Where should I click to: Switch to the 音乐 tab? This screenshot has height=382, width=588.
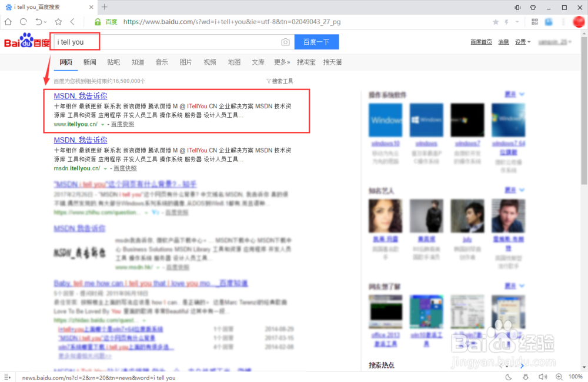click(162, 62)
